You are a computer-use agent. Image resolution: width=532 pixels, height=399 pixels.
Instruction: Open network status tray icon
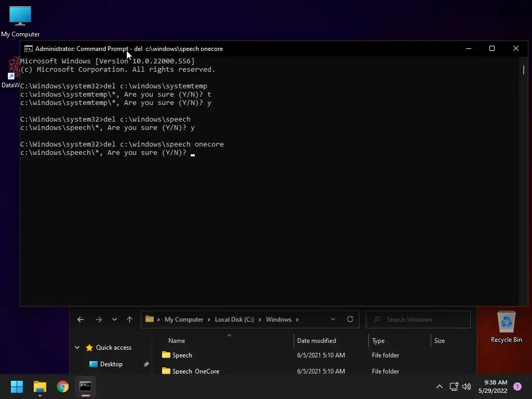pyautogui.click(x=454, y=387)
